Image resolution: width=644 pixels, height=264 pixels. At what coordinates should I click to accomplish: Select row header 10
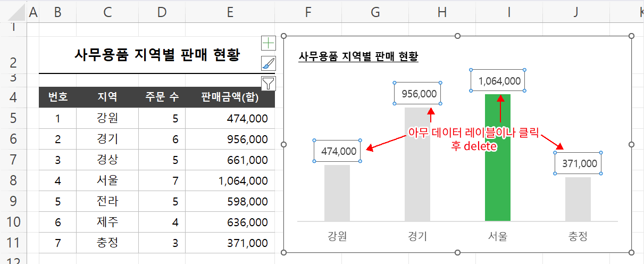coord(13,222)
